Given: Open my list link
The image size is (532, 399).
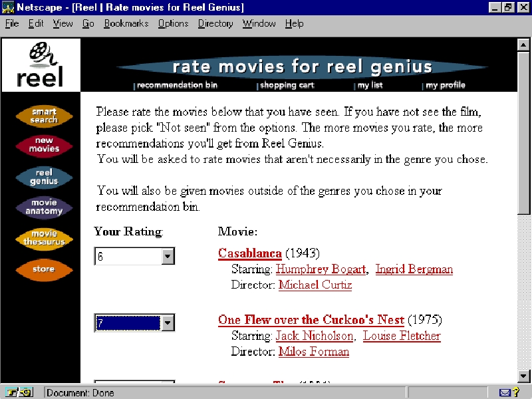Looking at the screenshot, I should 370,85.
